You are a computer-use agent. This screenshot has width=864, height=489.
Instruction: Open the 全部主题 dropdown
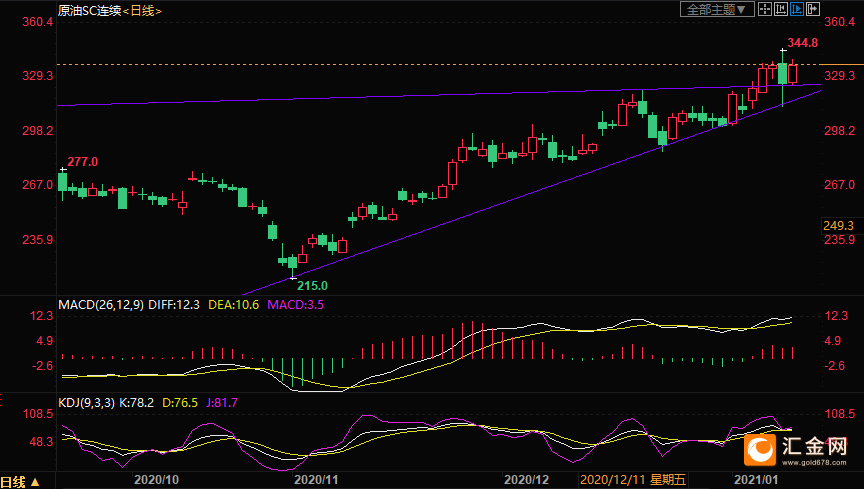[x=717, y=9]
